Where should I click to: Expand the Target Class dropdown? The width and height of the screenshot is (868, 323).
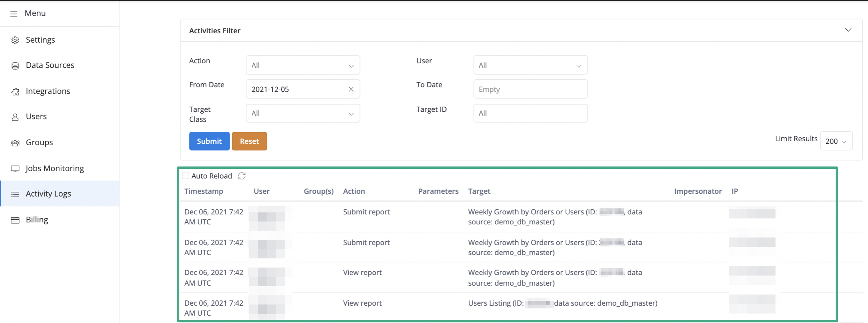click(x=303, y=113)
